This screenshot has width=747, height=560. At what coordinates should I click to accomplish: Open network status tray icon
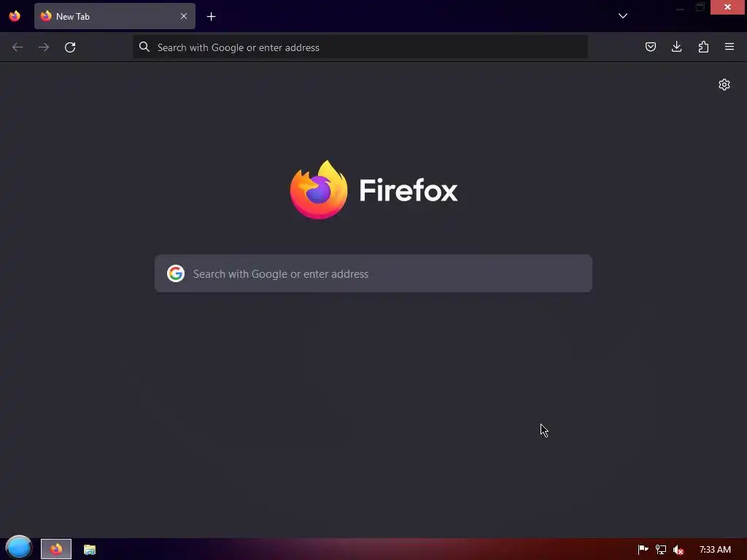coord(661,550)
